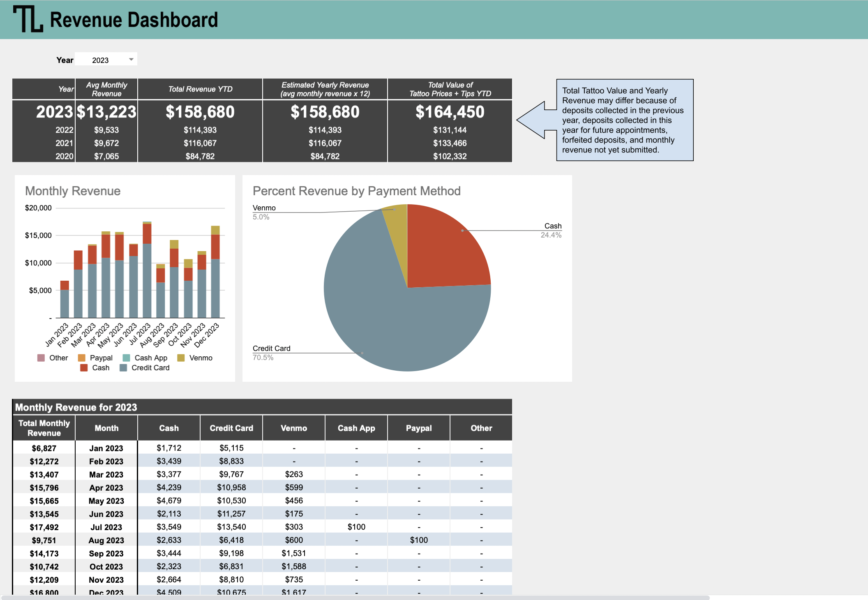Image resolution: width=868 pixels, height=600 pixels.
Task: Select the 2023 year input cell
Action: coord(101,60)
